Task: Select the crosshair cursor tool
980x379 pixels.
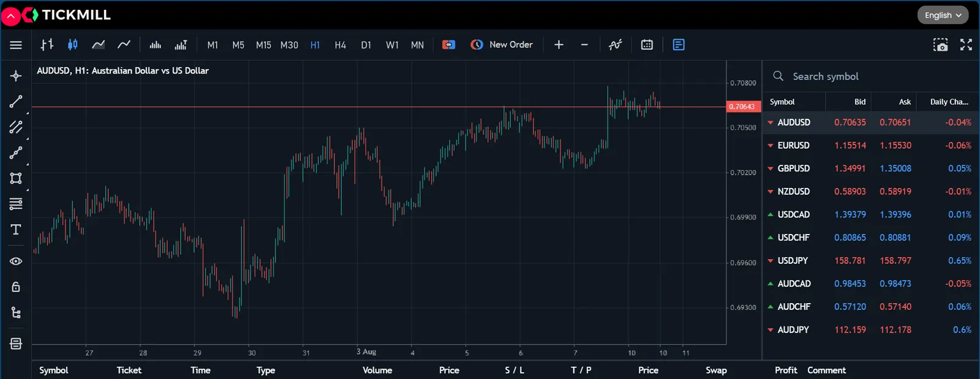Action: click(16, 76)
